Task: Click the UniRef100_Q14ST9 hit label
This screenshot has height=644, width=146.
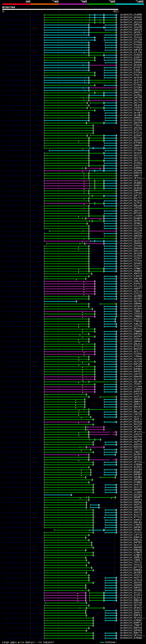Action: [x=131, y=80]
